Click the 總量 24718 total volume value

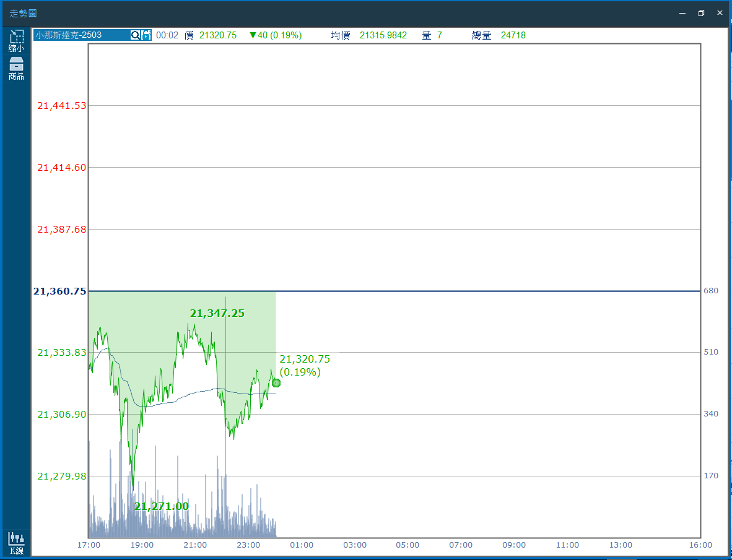(513, 35)
